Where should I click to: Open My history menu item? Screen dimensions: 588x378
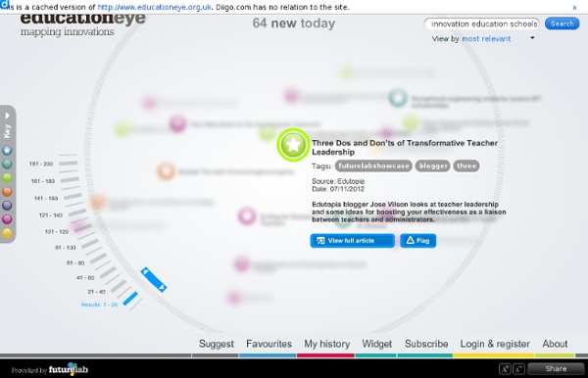[x=327, y=344]
